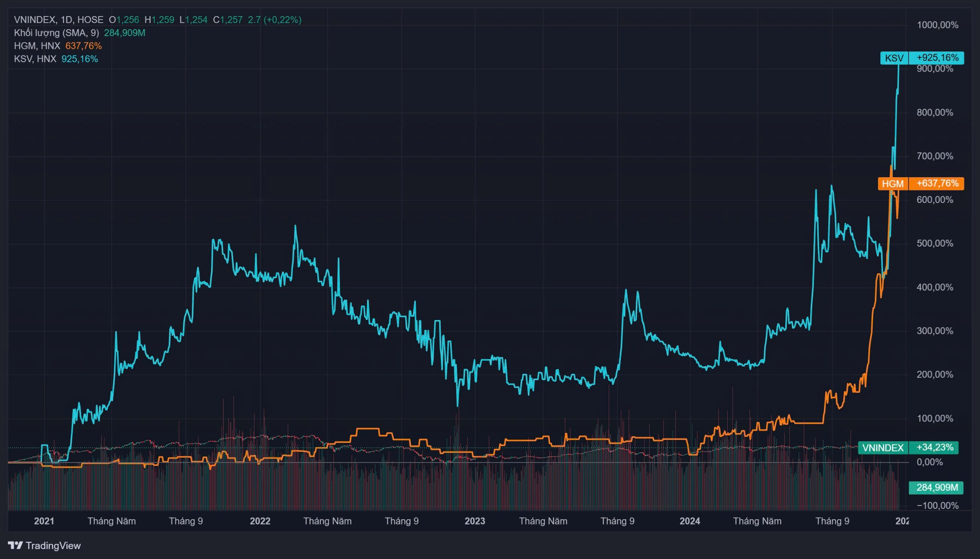The height and width of the screenshot is (559, 980).
Task: Select the Khối lượng (SMA, 9) indicator legend
Action: (x=56, y=33)
